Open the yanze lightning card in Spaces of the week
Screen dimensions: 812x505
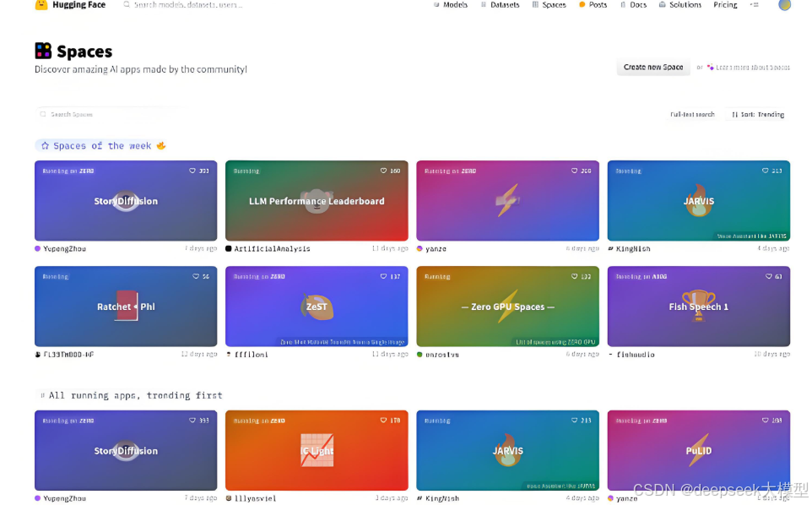(x=507, y=200)
